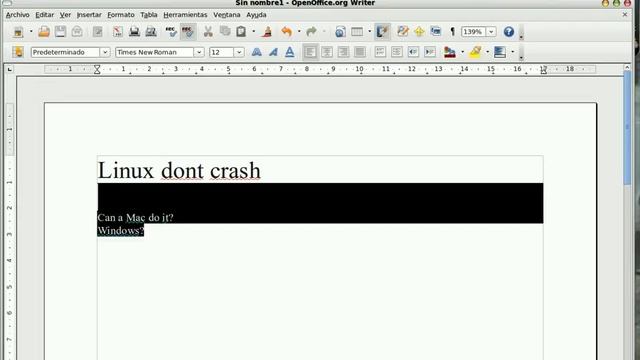This screenshot has height=360, width=640.
Task: Paste from clipboard icon
Action: pyautogui.click(x=241, y=32)
